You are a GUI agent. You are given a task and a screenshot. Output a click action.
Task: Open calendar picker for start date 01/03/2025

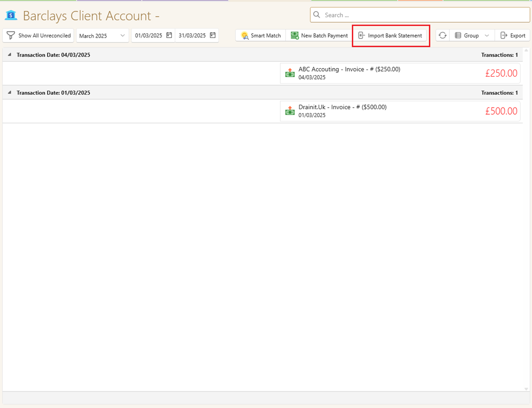point(169,36)
